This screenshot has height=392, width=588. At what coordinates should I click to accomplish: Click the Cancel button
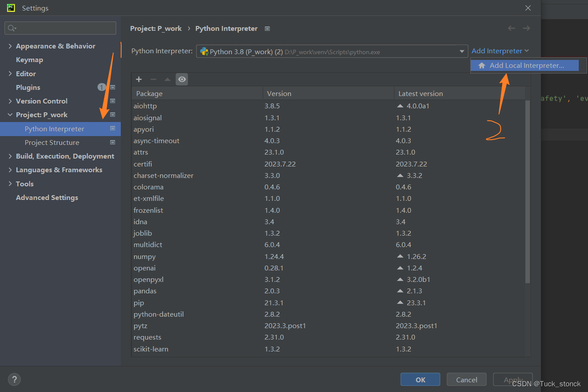pos(467,380)
